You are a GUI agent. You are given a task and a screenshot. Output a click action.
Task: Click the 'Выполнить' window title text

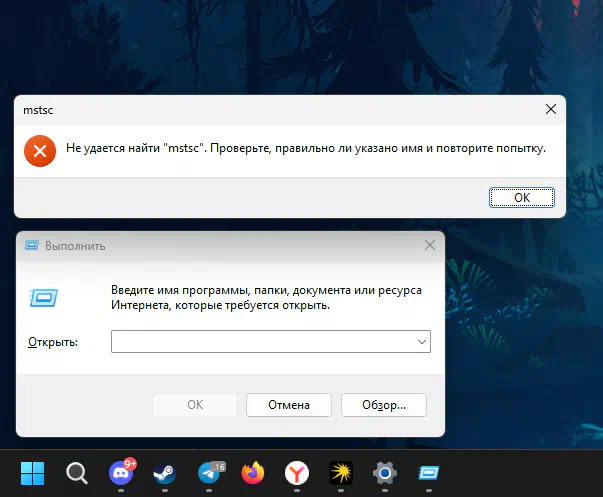(x=75, y=246)
